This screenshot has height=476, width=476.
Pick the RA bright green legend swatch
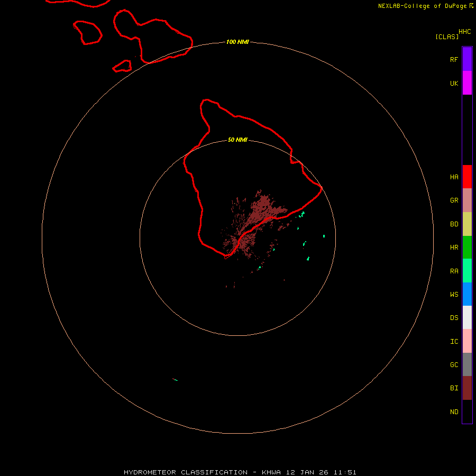pyautogui.click(x=467, y=271)
